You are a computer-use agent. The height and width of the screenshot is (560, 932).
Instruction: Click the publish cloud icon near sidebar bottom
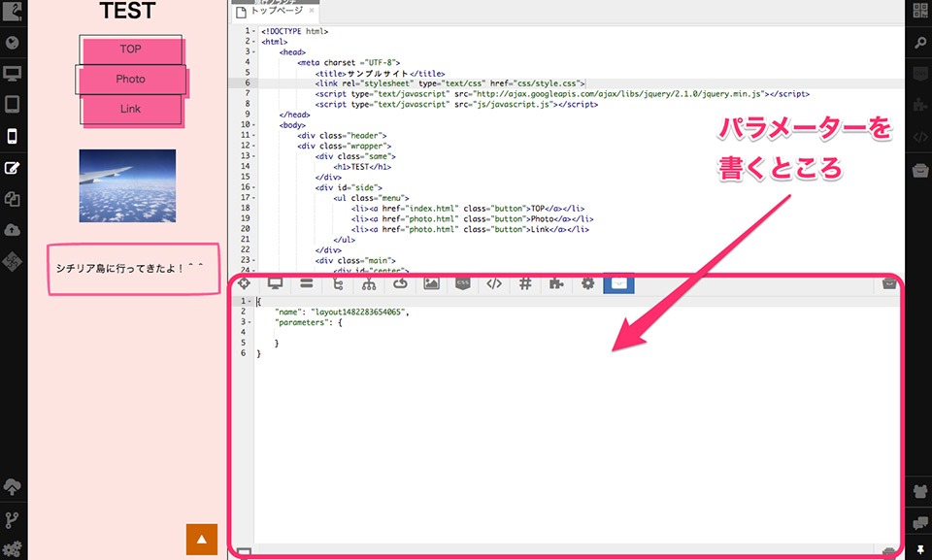pos(12,487)
